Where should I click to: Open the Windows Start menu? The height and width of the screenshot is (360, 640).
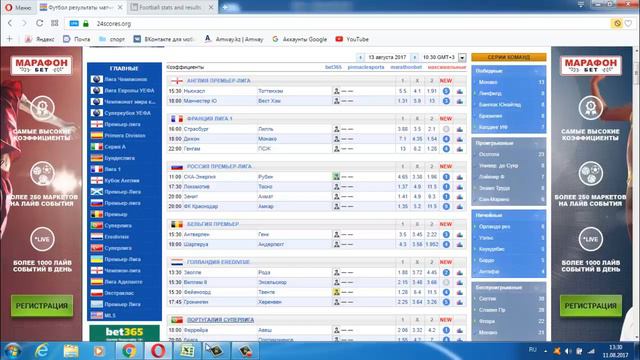12,351
